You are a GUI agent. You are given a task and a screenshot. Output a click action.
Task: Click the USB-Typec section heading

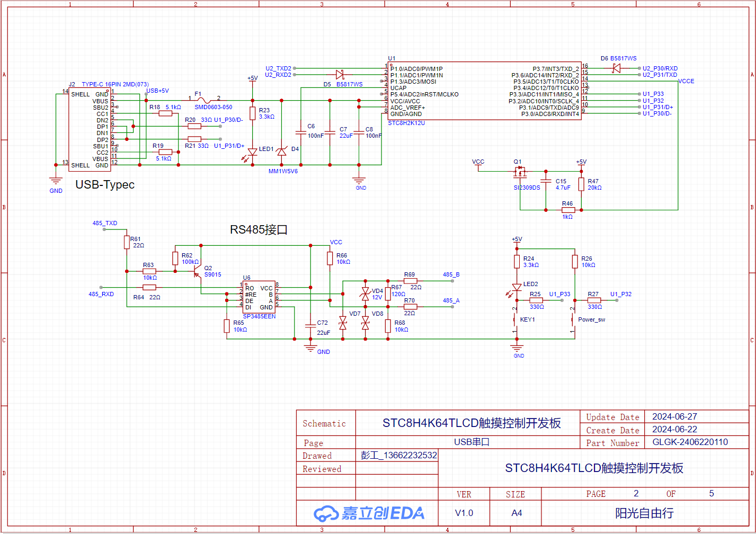[x=105, y=185]
